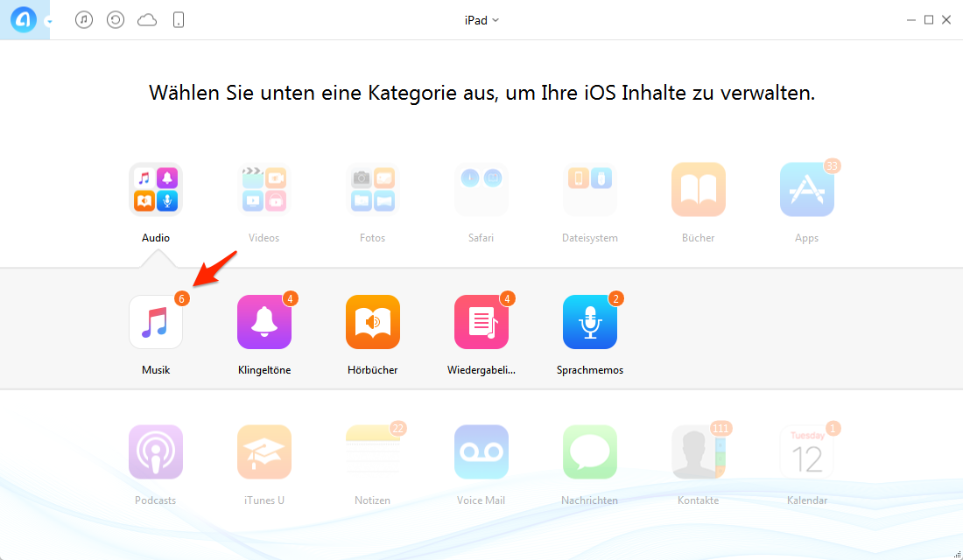This screenshot has width=963, height=560.
Task: Minimize the application window
Action: click(x=910, y=20)
